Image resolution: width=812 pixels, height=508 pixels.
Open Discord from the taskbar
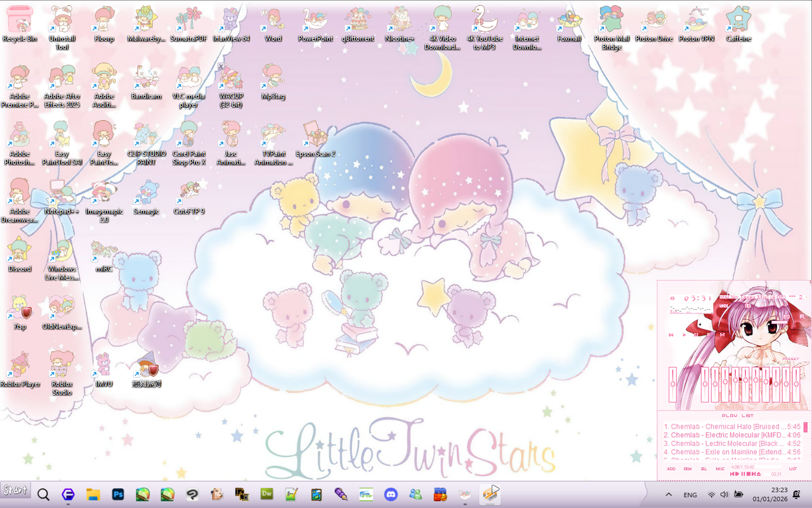pyautogui.click(x=391, y=494)
